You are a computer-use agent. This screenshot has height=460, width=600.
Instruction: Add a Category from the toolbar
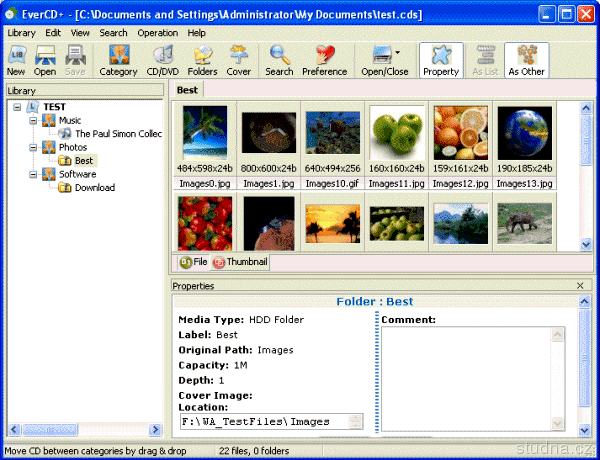pos(118,60)
